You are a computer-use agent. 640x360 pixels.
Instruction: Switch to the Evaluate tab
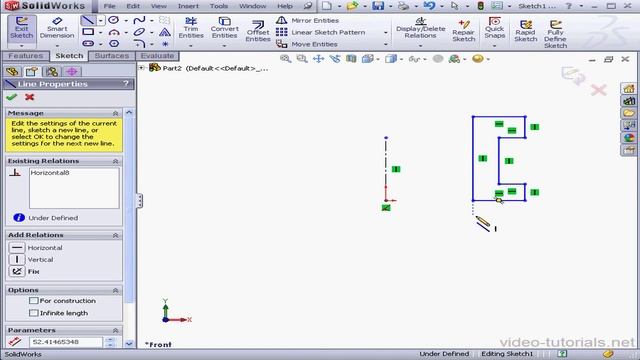coord(157,56)
